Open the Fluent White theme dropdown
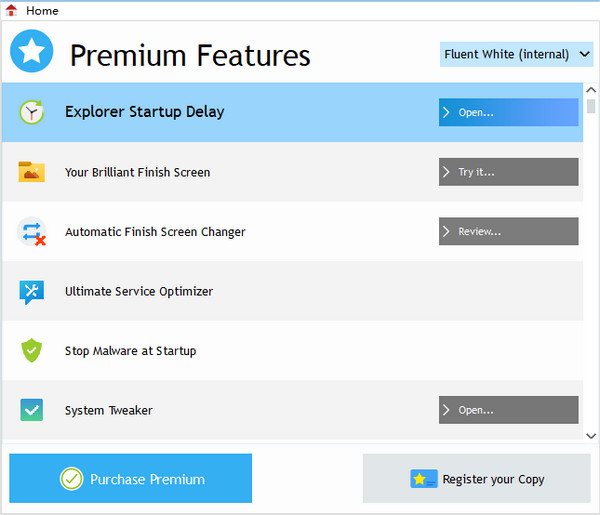600x515 pixels. click(517, 54)
